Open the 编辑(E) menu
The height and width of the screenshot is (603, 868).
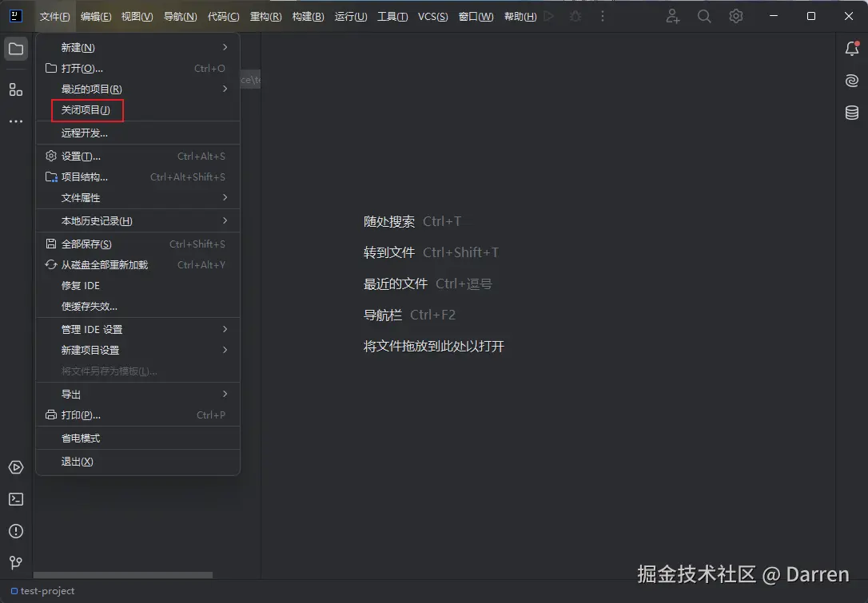[96, 17]
